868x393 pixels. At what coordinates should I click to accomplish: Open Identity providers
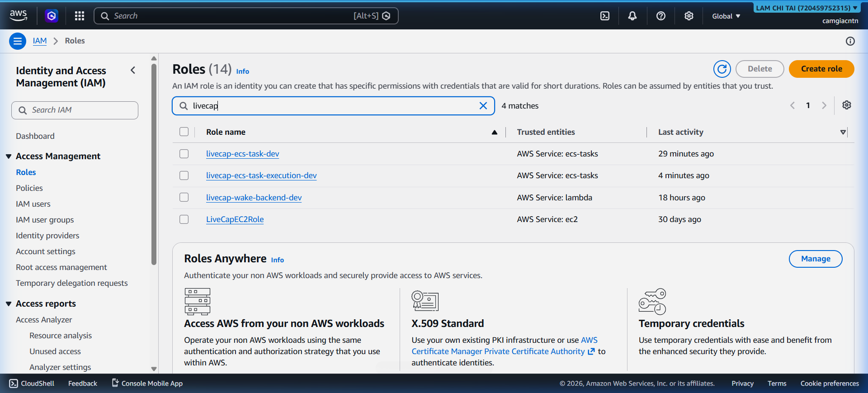(x=47, y=236)
